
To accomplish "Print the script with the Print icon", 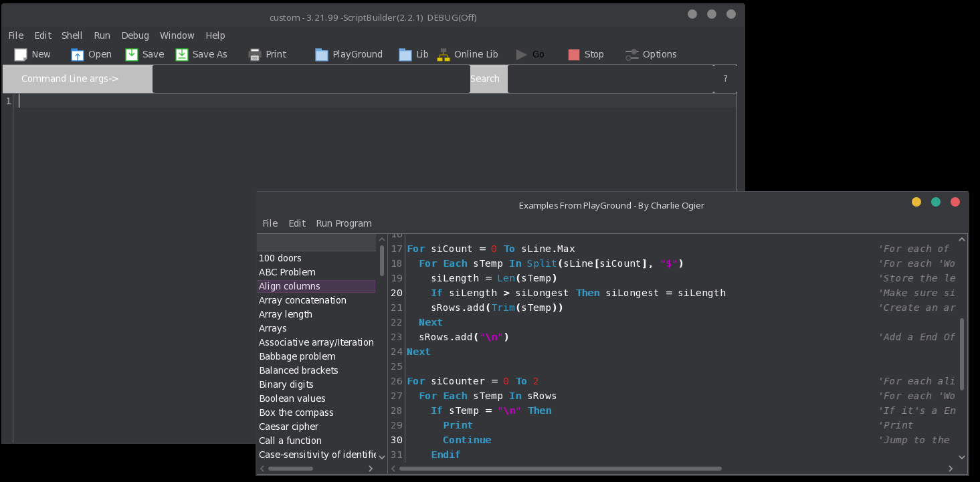I will point(255,55).
